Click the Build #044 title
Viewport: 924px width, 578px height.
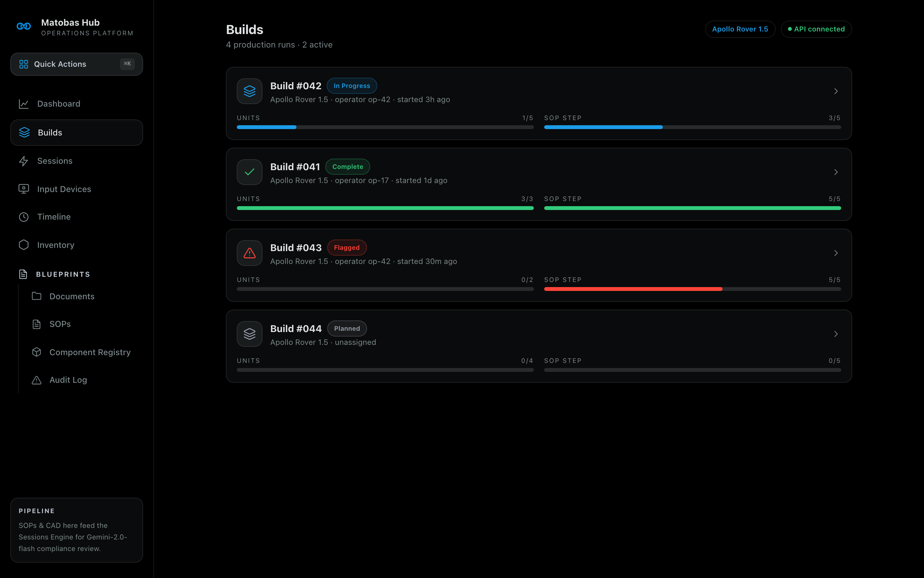click(296, 329)
